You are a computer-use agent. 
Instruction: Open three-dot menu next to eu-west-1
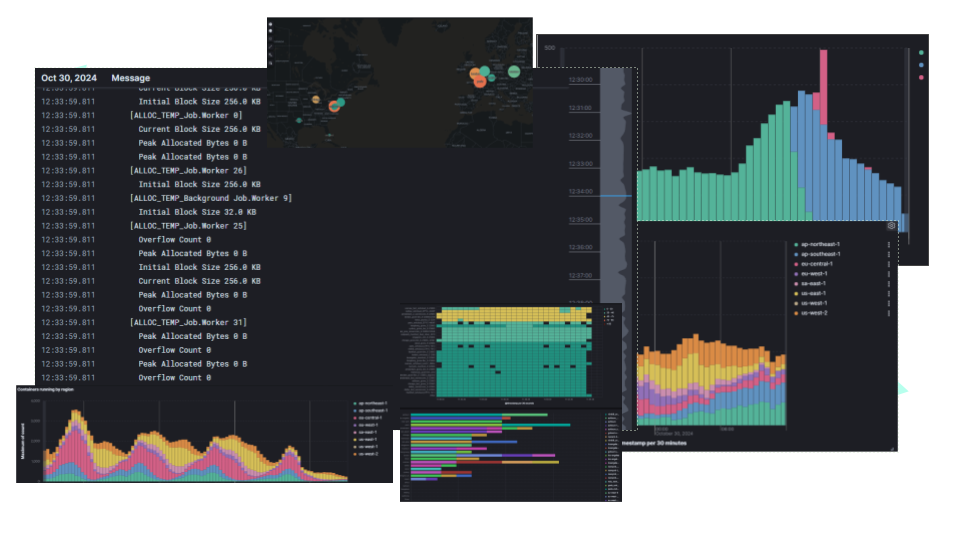point(888,273)
